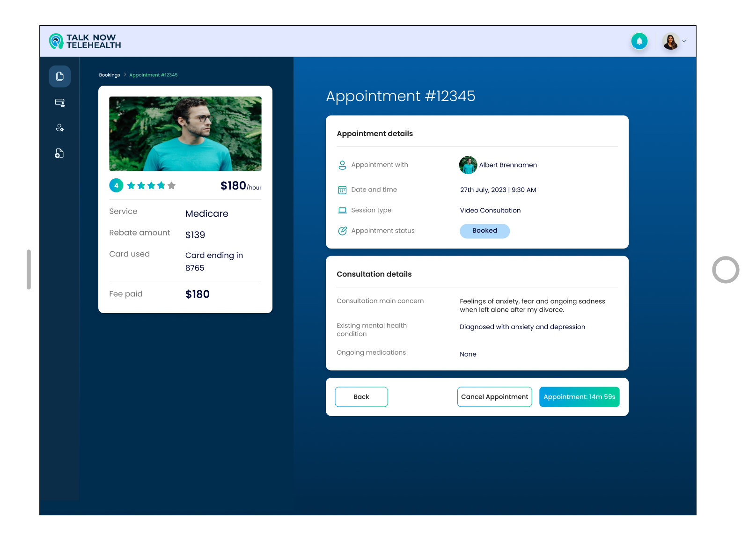Open the payment card sidebar icon
The height and width of the screenshot is (542, 756).
(x=59, y=103)
